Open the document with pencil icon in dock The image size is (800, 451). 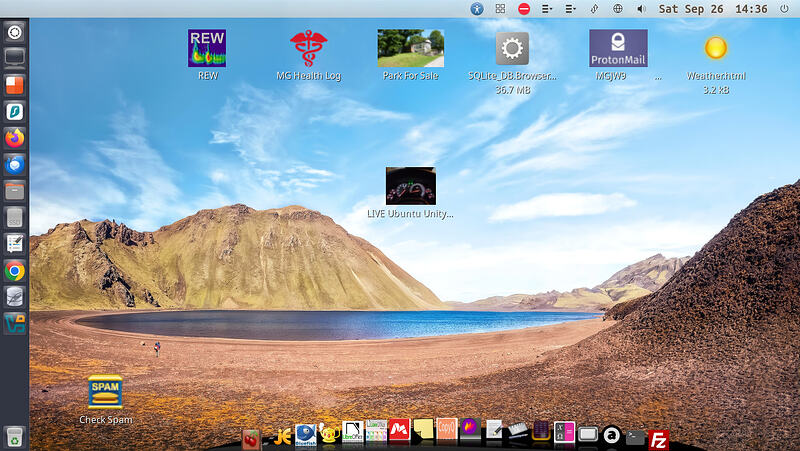[493, 429]
